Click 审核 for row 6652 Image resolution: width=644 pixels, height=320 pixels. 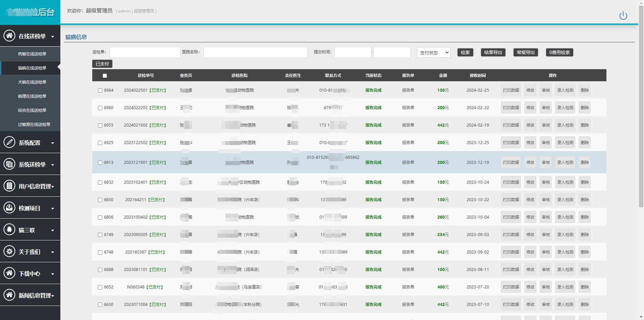pyautogui.click(x=546, y=287)
